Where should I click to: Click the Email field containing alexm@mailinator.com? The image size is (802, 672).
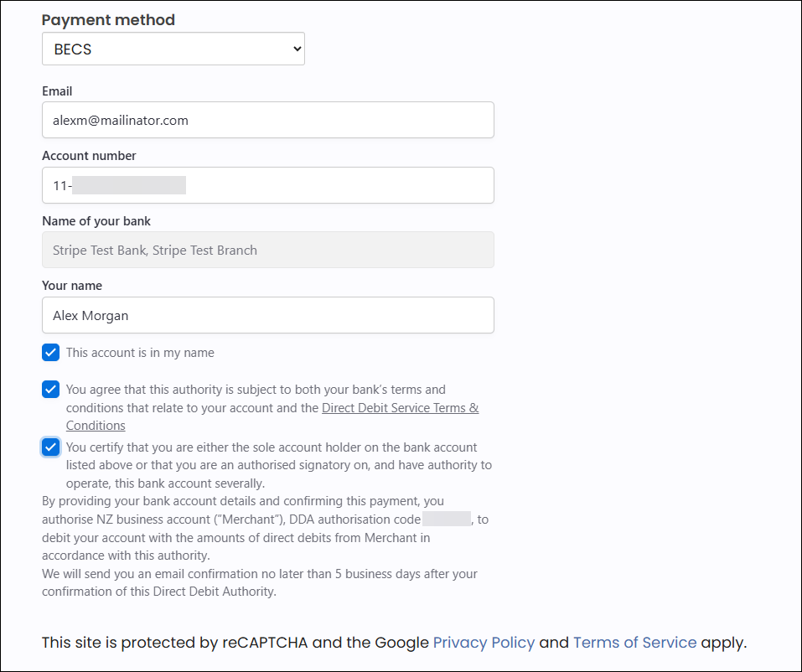point(267,120)
